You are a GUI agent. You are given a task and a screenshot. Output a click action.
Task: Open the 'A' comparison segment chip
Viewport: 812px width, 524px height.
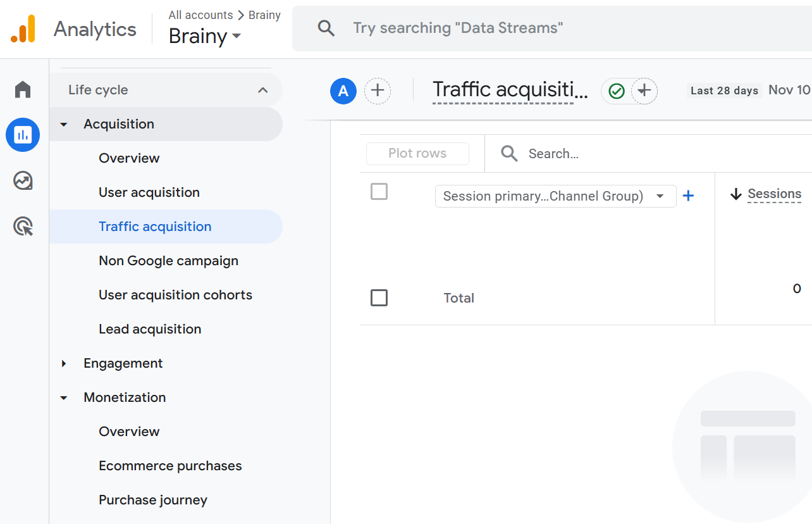click(343, 91)
